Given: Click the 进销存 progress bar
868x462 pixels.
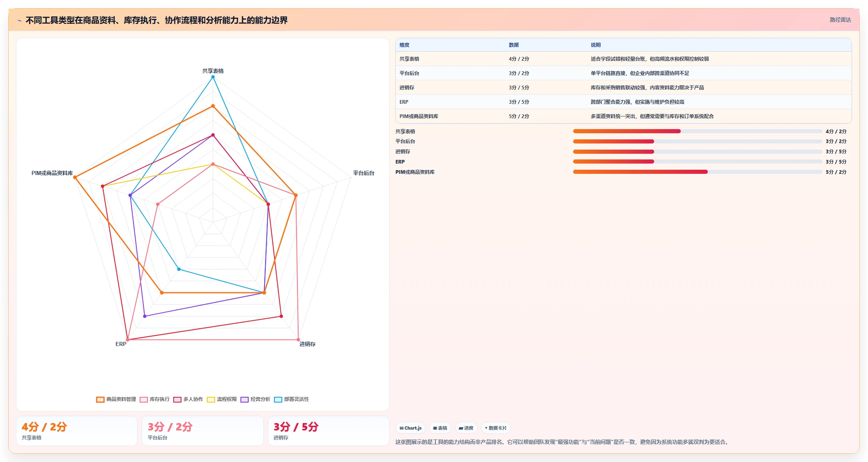Looking at the screenshot, I should click(x=697, y=152).
